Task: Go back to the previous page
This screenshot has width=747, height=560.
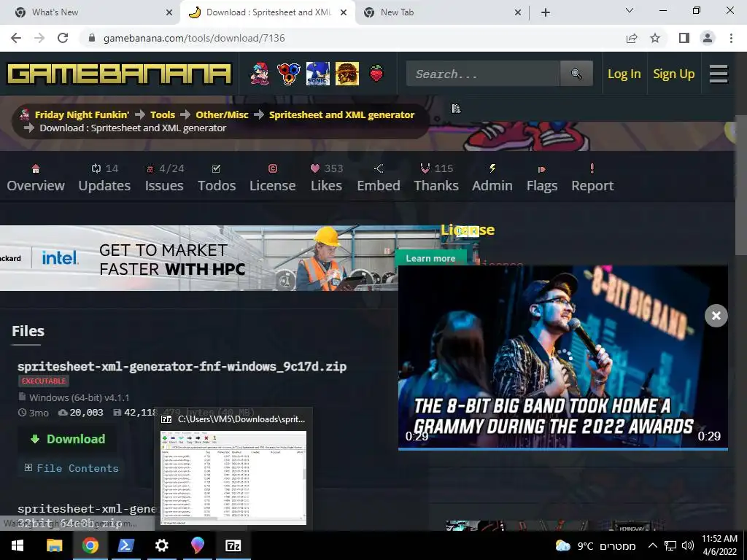Action: click(16, 38)
